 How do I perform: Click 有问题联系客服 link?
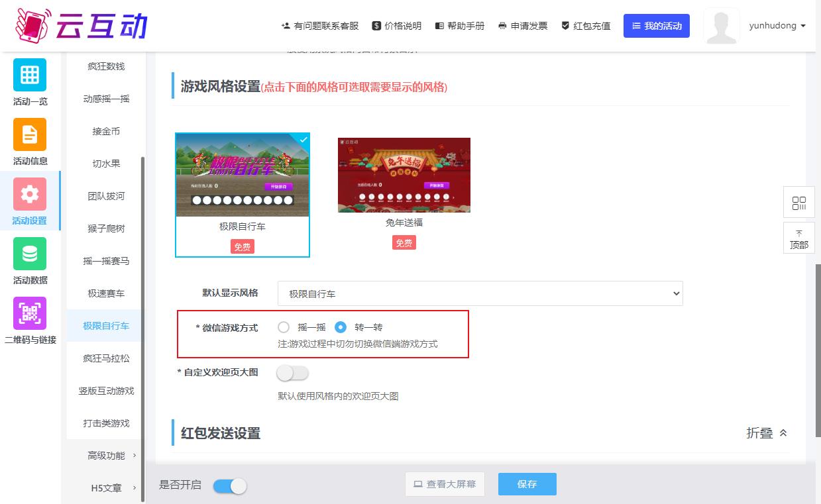(x=320, y=26)
